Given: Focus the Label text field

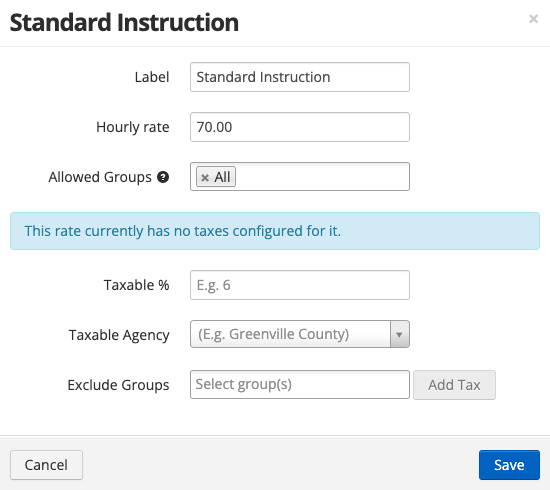Looking at the screenshot, I should click(300, 77).
